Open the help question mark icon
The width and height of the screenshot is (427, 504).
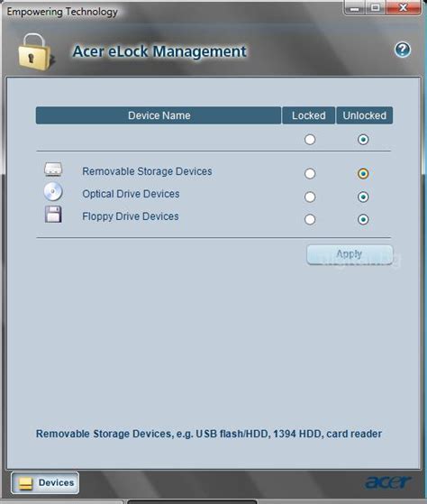pyautogui.click(x=403, y=50)
